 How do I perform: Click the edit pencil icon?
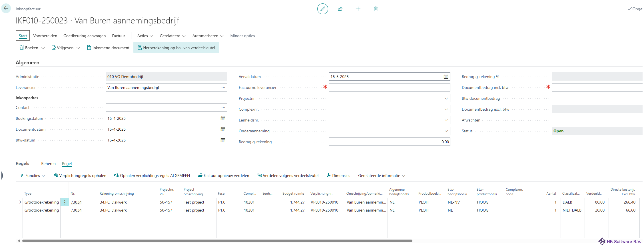click(x=322, y=9)
